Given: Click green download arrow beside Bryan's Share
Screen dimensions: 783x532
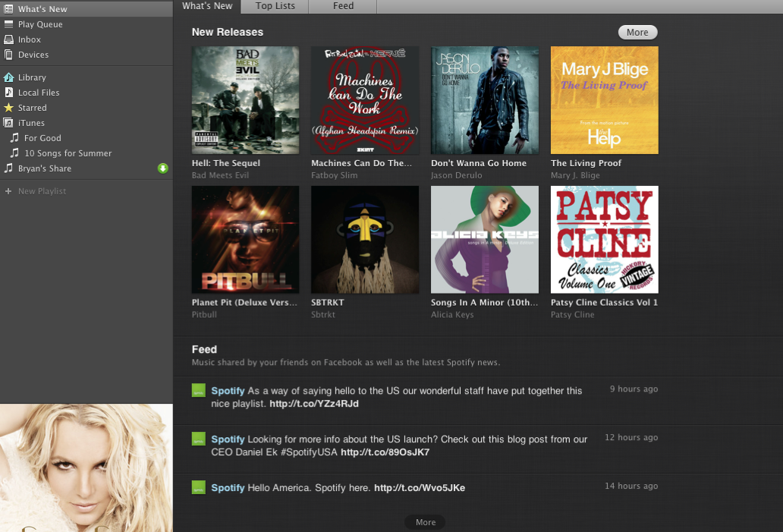Looking at the screenshot, I should [163, 168].
